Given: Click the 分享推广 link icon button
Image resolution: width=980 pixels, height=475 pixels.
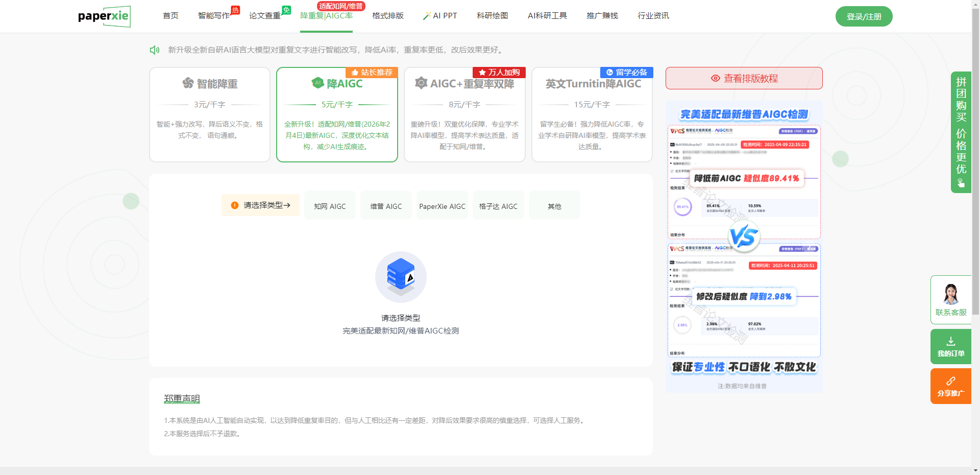Looking at the screenshot, I should pos(950,381).
